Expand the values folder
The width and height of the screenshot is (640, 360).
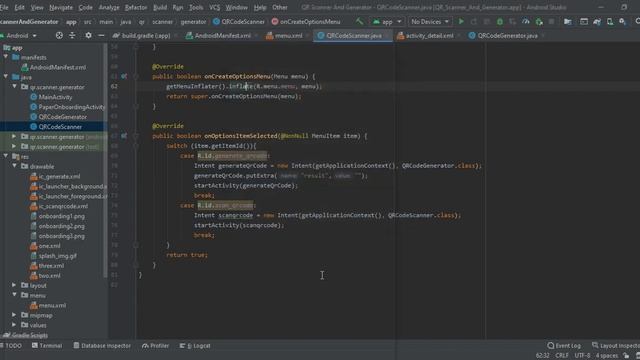14,325
